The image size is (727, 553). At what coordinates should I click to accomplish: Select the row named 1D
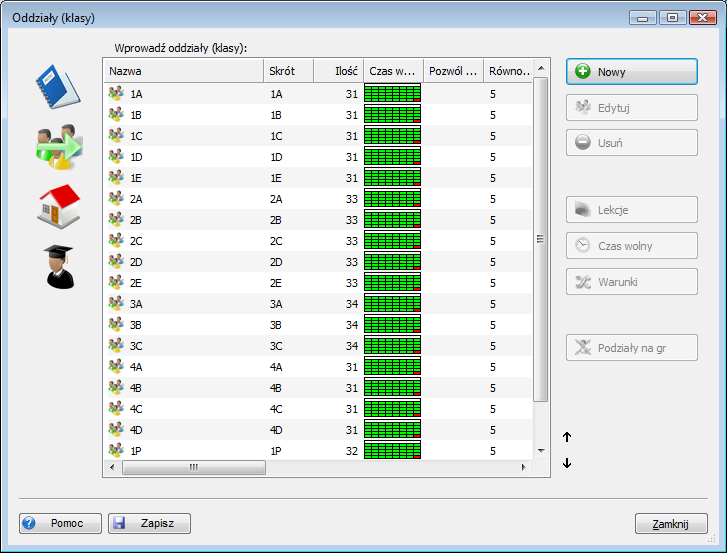pos(319,157)
